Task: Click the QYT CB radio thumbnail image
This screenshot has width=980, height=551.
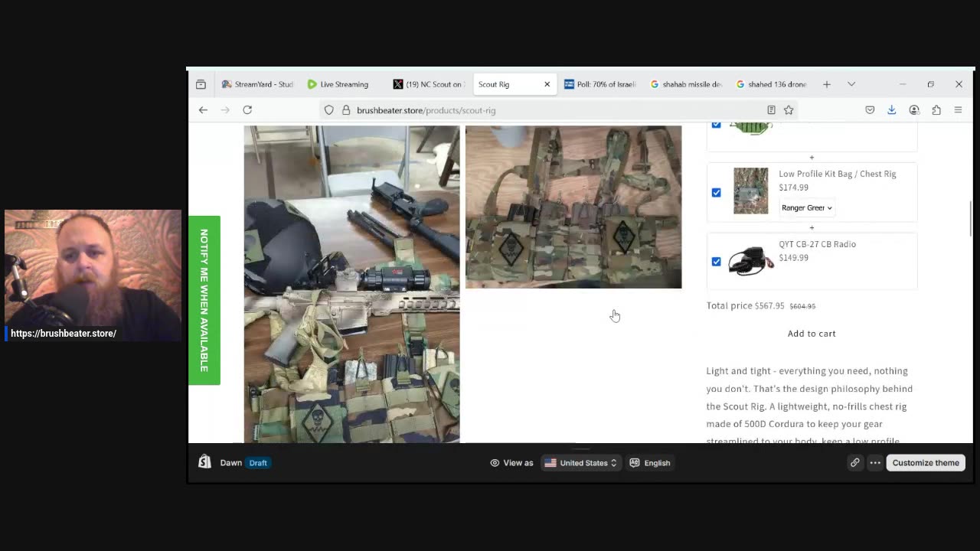Action: tap(750, 261)
